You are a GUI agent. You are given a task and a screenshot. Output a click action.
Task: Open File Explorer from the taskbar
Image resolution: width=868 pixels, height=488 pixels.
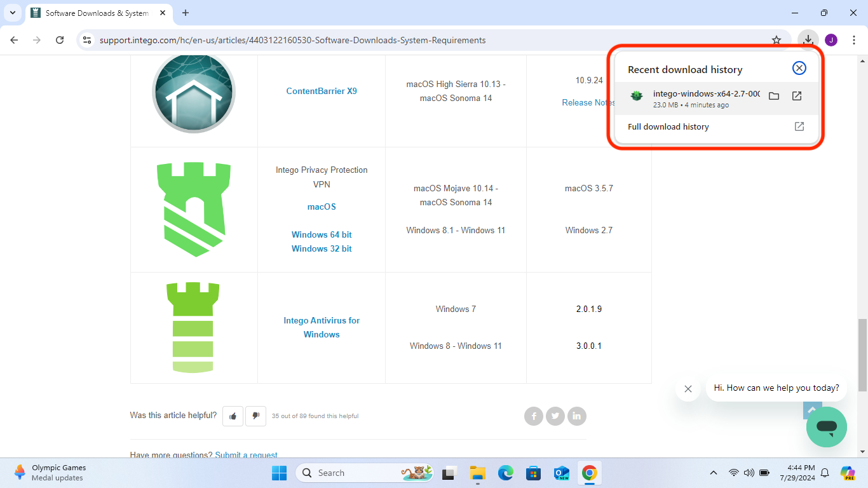click(478, 473)
